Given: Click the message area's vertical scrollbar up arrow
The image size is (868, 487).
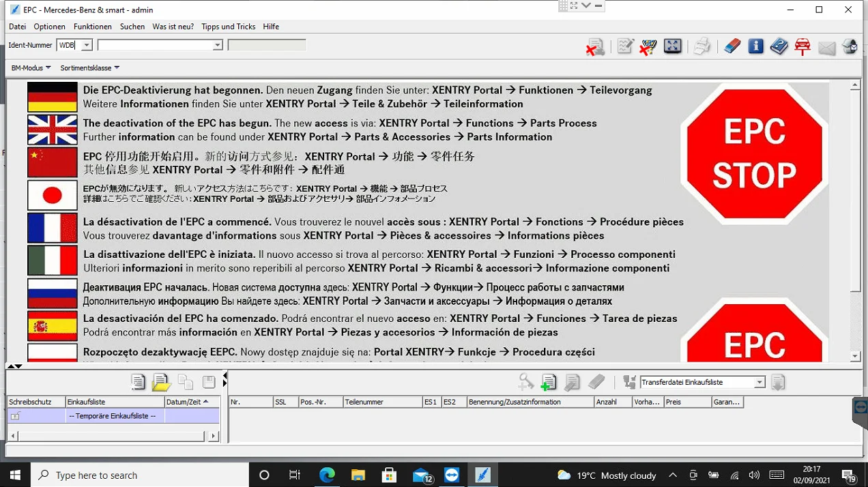Looking at the screenshot, I should coord(855,86).
